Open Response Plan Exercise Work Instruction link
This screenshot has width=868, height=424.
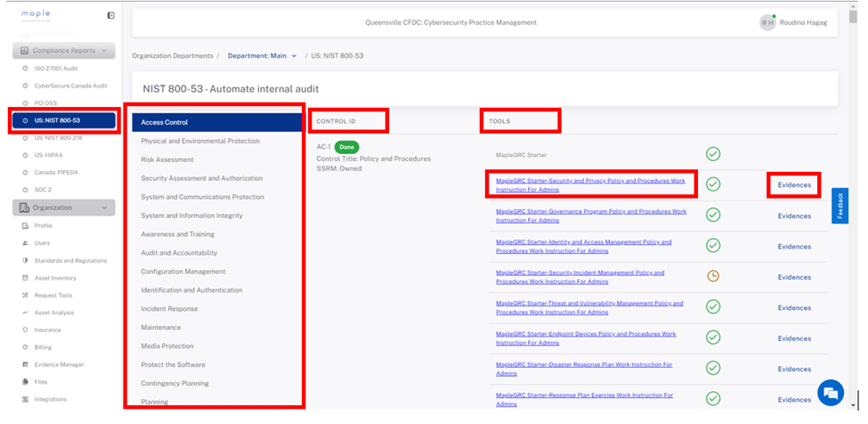pos(585,400)
